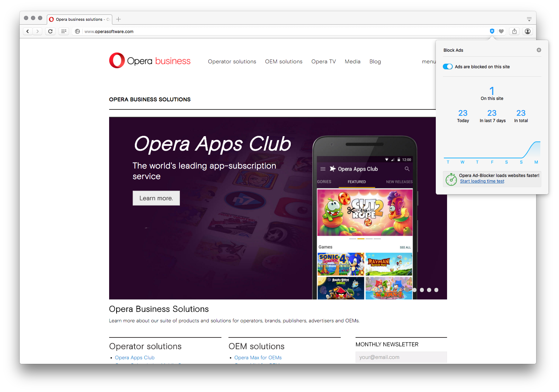Screen dimensions: 559x392
Task: Open the Angry Birds Space thumbnail
Action: 341,288
